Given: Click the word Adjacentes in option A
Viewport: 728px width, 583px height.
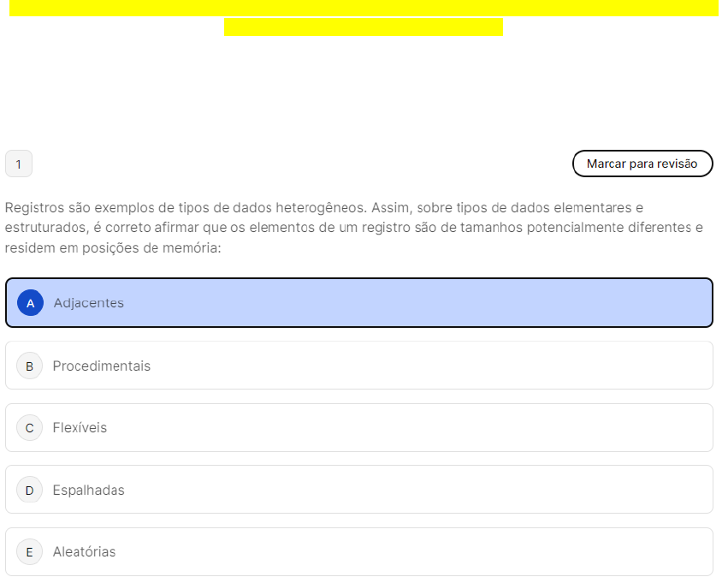Looking at the screenshot, I should 89,303.
